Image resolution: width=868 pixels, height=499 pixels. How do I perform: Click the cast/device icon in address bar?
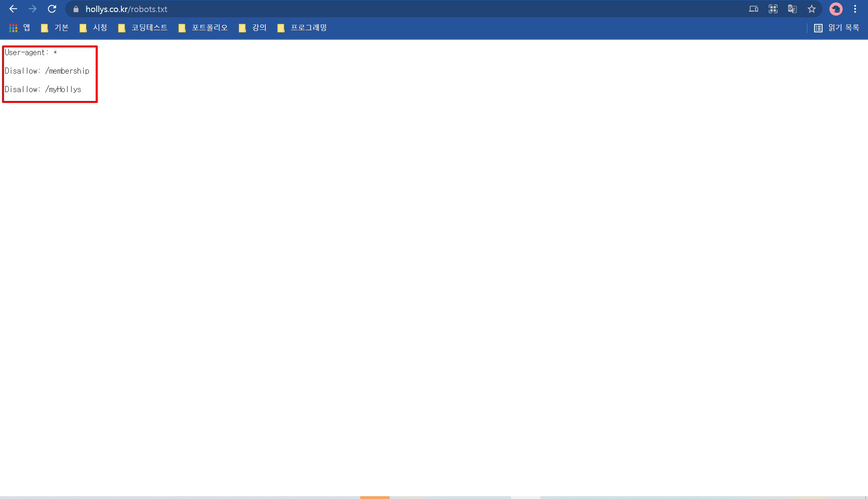click(753, 9)
